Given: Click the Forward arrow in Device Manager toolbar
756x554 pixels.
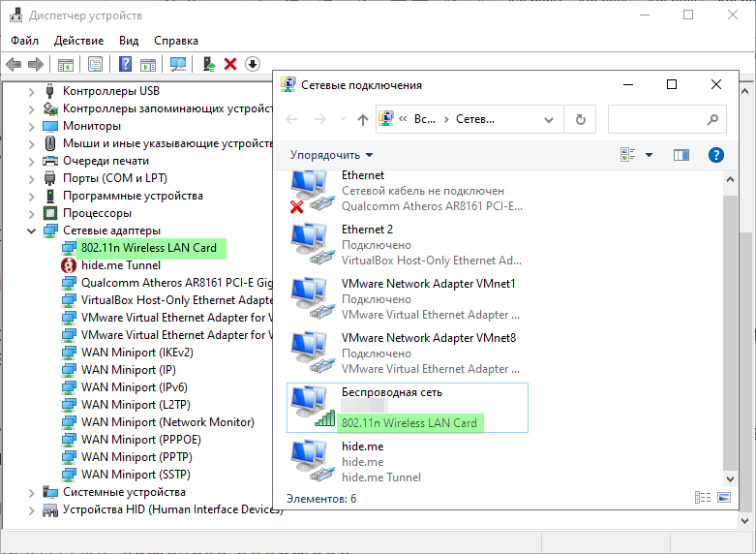Looking at the screenshot, I should (36, 64).
